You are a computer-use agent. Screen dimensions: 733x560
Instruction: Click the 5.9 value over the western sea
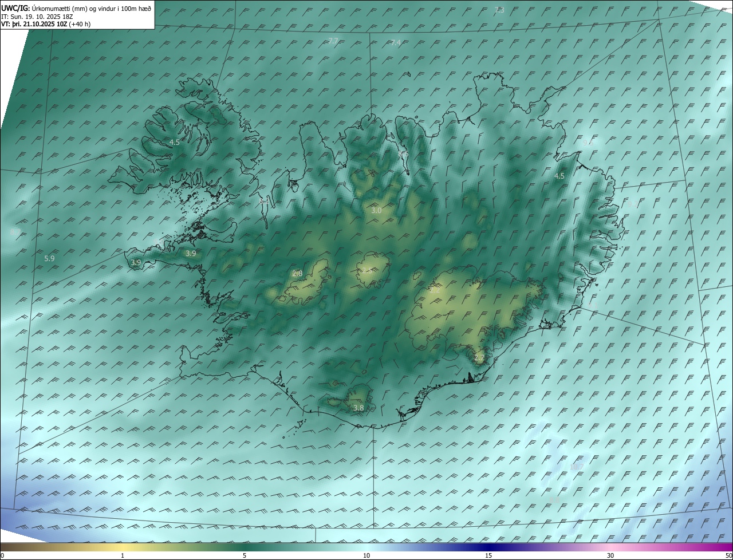[x=49, y=259]
